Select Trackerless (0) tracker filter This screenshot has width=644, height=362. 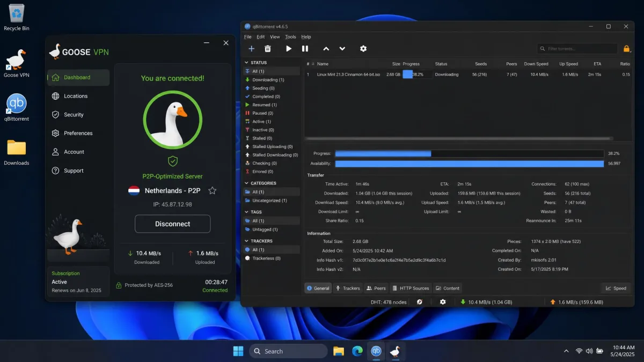[x=272, y=258]
